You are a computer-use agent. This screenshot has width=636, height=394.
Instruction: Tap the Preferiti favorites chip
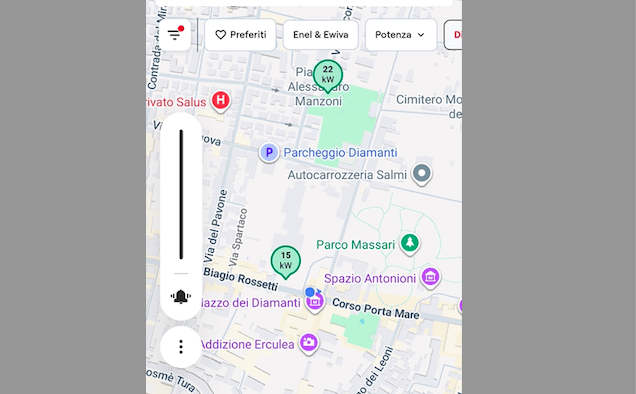click(x=240, y=35)
